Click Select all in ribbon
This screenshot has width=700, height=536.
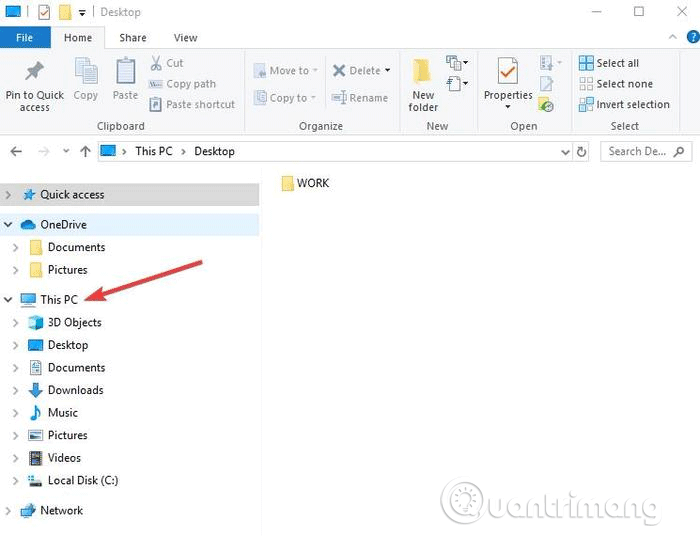617,63
